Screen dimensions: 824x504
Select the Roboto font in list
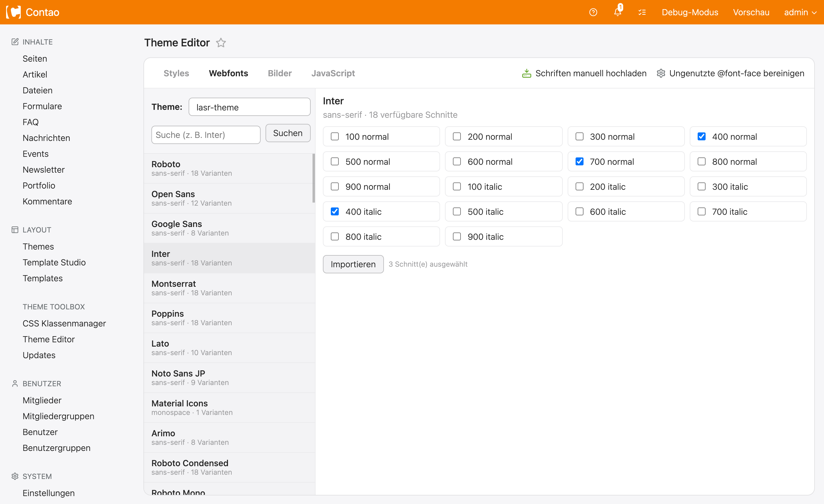point(229,168)
